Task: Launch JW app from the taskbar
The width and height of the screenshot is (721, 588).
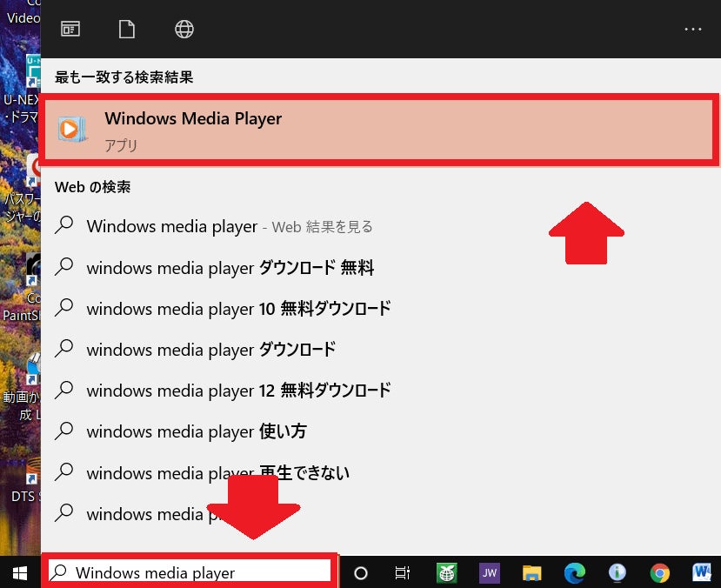Action: (x=490, y=573)
